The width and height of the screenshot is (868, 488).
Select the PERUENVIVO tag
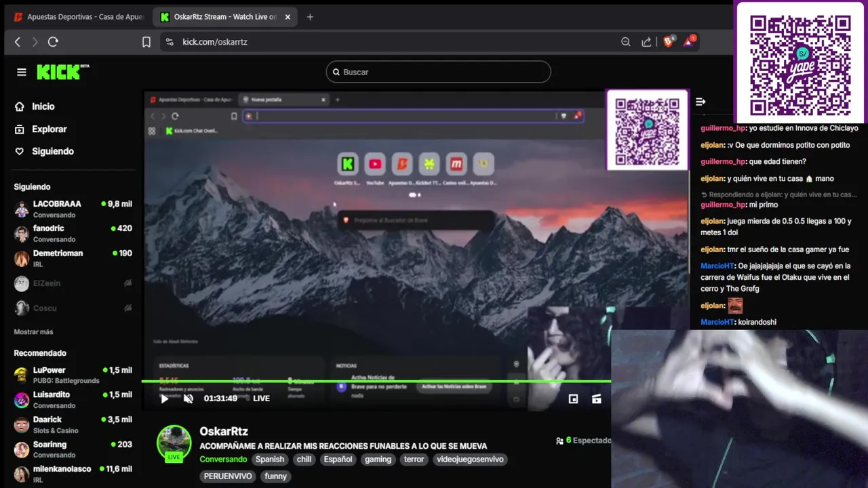pyautogui.click(x=229, y=476)
